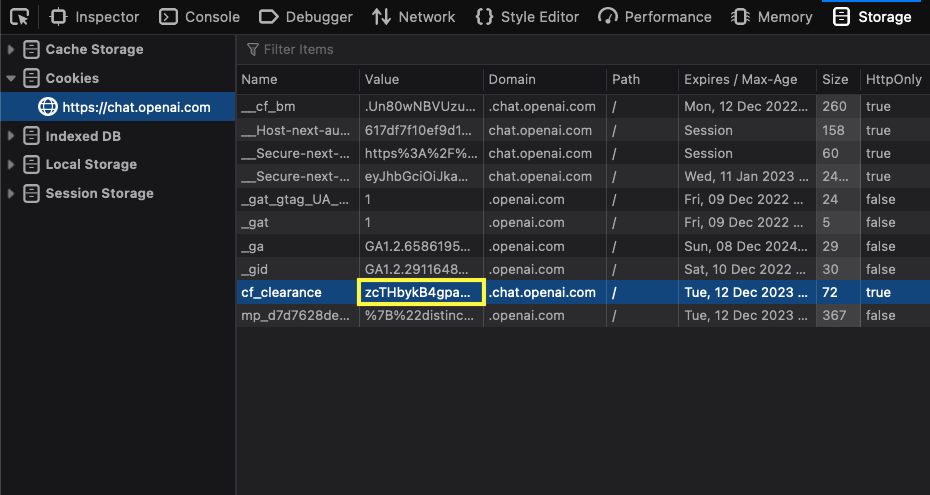The image size is (930, 495).
Task: Select the _gat_gtag_UA_ cookie name
Action: 295,200
